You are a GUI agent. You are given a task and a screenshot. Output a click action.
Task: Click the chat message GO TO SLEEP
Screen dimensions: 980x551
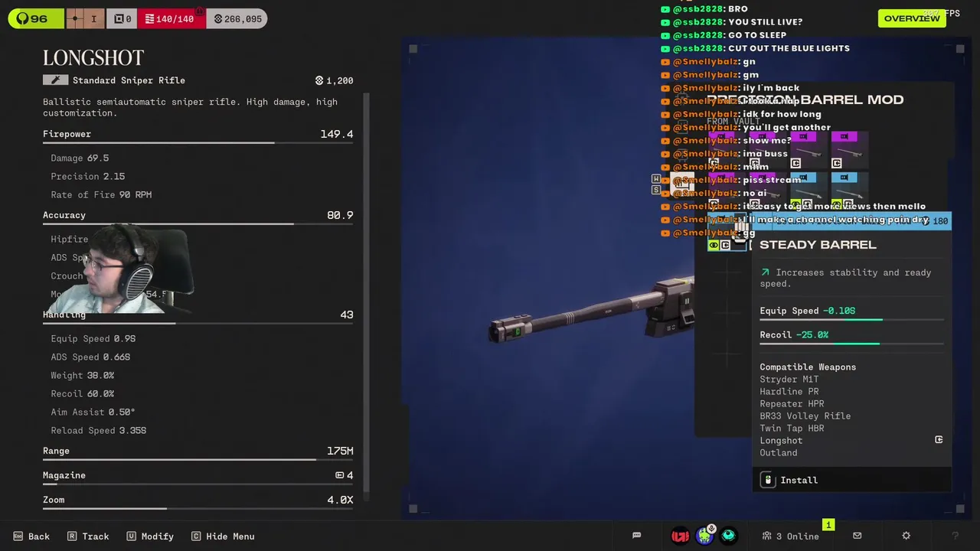757,35
